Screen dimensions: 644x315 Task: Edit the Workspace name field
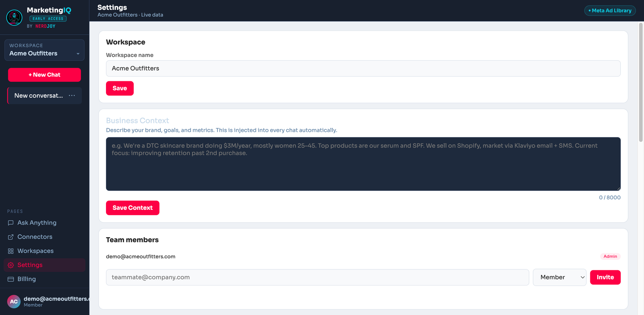[x=363, y=68]
